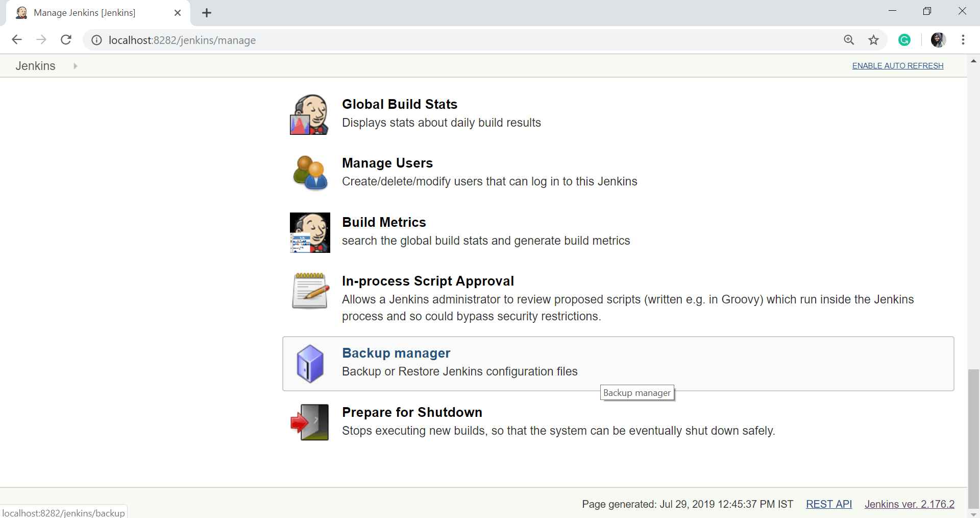Expand the Jenkins breadcrumb arrow
Screen dimensions: 980x518
click(76, 66)
